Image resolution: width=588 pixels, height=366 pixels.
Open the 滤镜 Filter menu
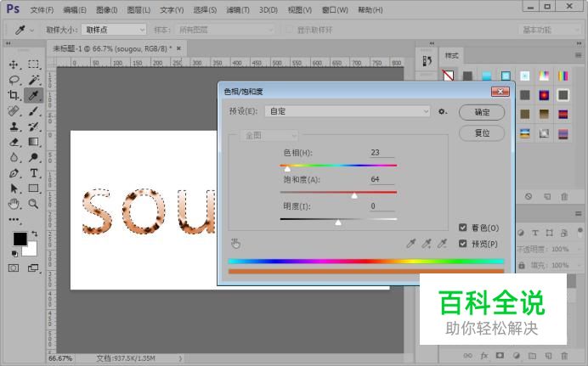click(x=238, y=9)
